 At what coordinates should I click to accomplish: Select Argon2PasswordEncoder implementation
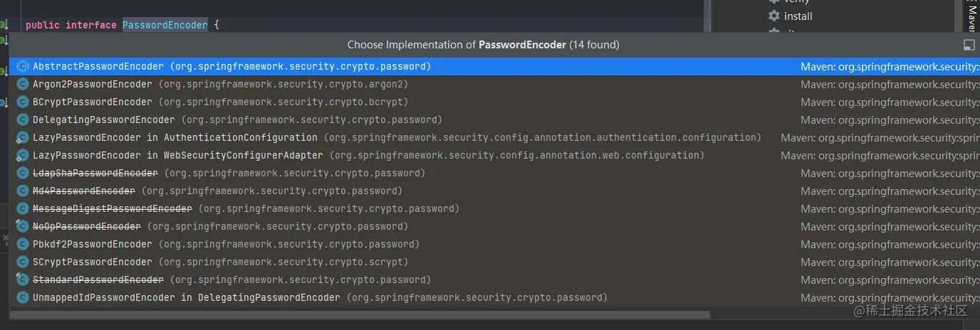[x=92, y=84]
